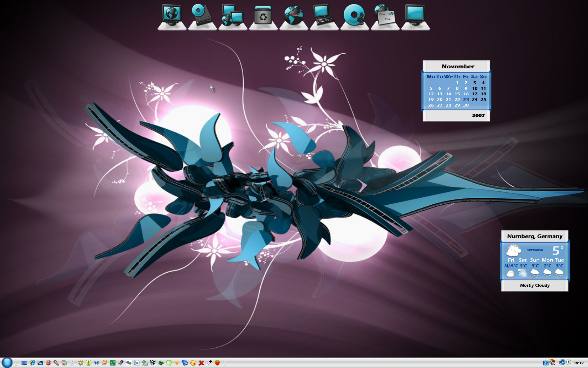Click the blue butterfly quick launch icon
This screenshot has height=368, width=588.
tap(97, 363)
